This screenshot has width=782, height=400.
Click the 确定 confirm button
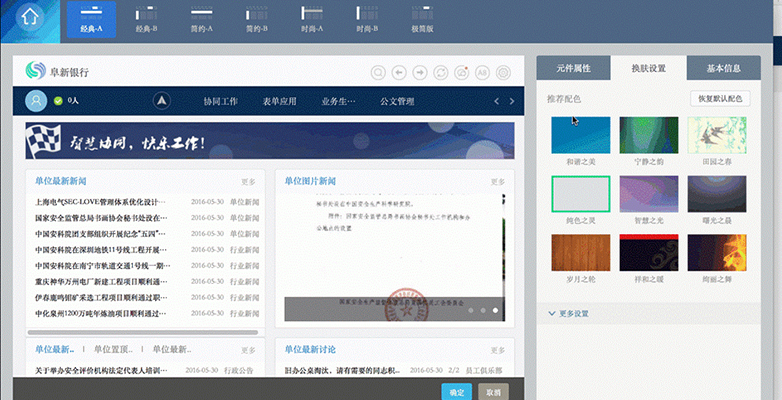(x=456, y=392)
